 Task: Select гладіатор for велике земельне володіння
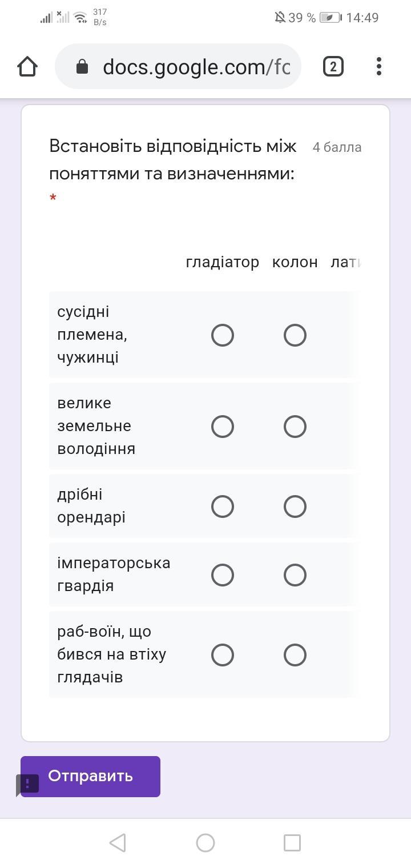pos(223,427)
